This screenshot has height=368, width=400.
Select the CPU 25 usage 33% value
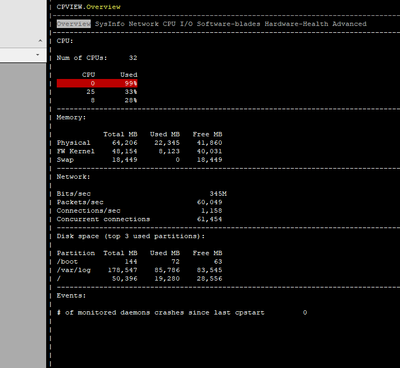tap(131, 92)
